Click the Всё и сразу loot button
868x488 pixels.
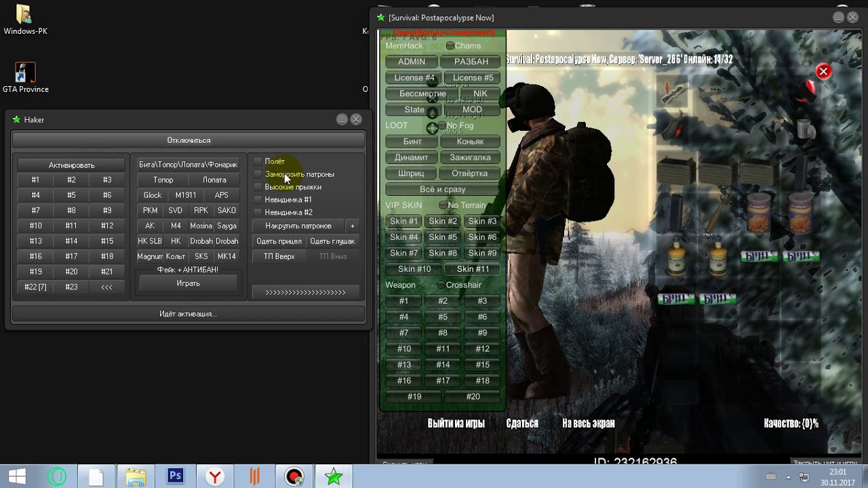(x=442, y=189)
